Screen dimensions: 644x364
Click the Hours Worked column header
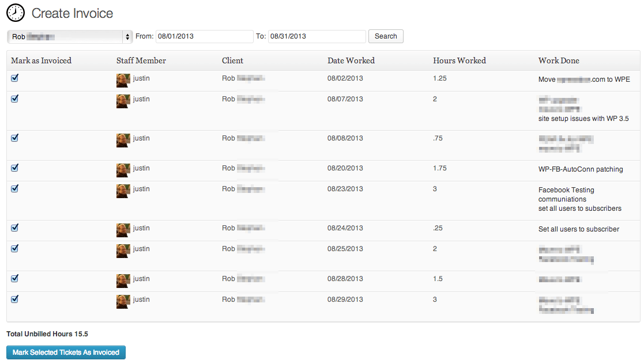click(x=459, y=60)
